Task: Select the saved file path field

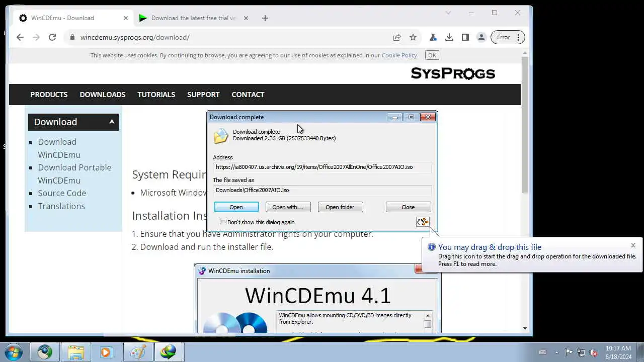Action: [322, 190]
